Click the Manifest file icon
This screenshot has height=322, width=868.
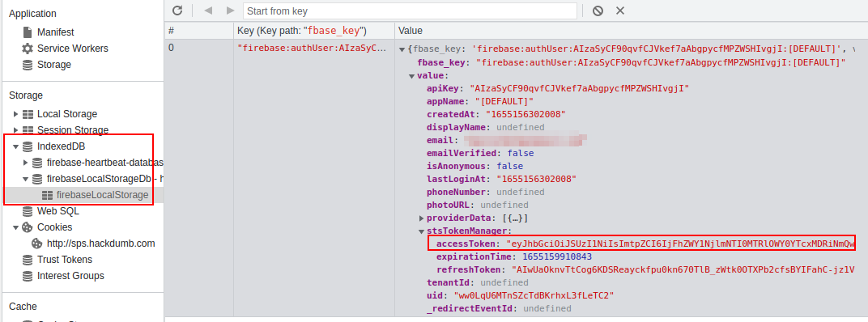28,32
